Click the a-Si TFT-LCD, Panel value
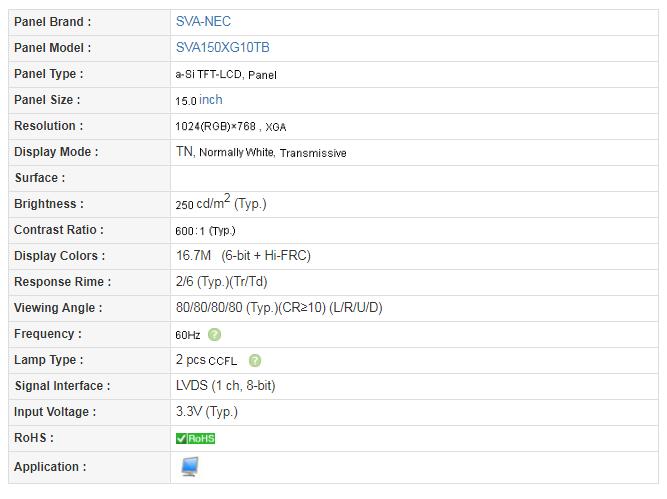 tap(226, 75)
